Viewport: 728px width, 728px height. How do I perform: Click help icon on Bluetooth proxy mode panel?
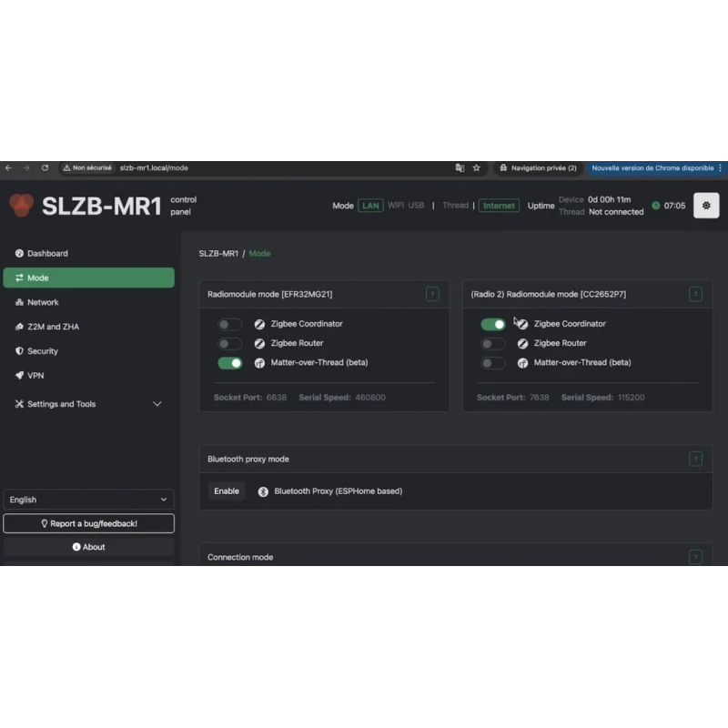(695, 460)
